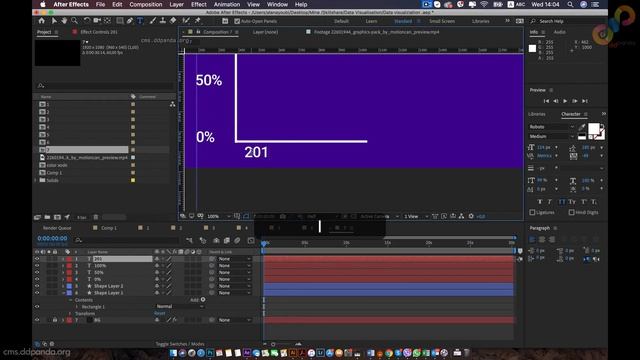
Task: Open the 100% magnification dropdown in viewer
Action: tap(218, 216)
